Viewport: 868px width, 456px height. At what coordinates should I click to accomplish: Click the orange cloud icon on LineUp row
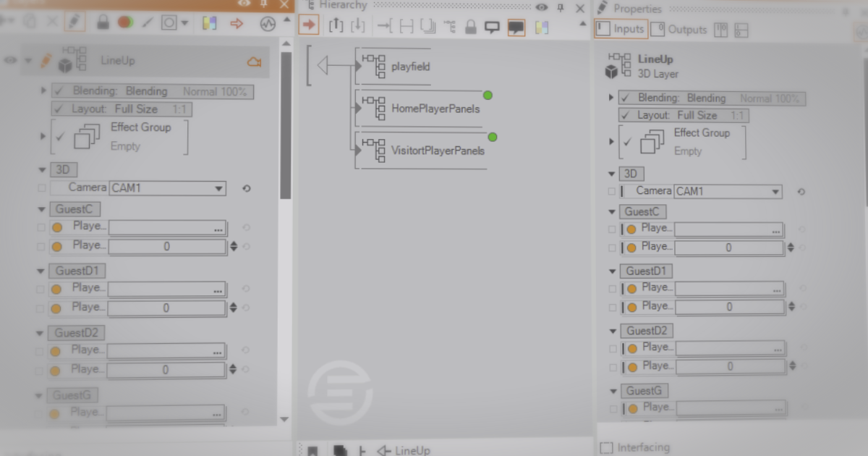tap(254, 62)
